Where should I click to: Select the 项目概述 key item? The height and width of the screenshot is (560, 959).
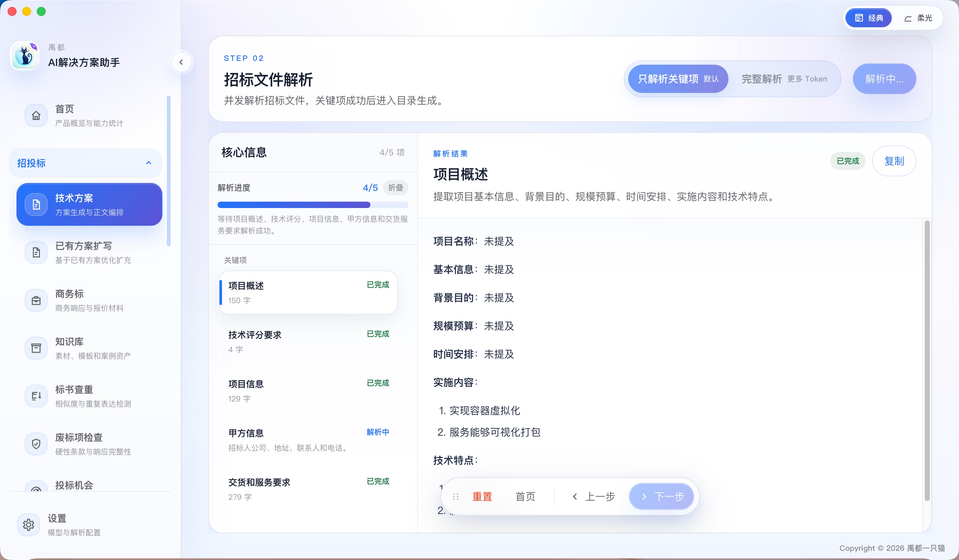pyautogui.click(x=308, y=293)
